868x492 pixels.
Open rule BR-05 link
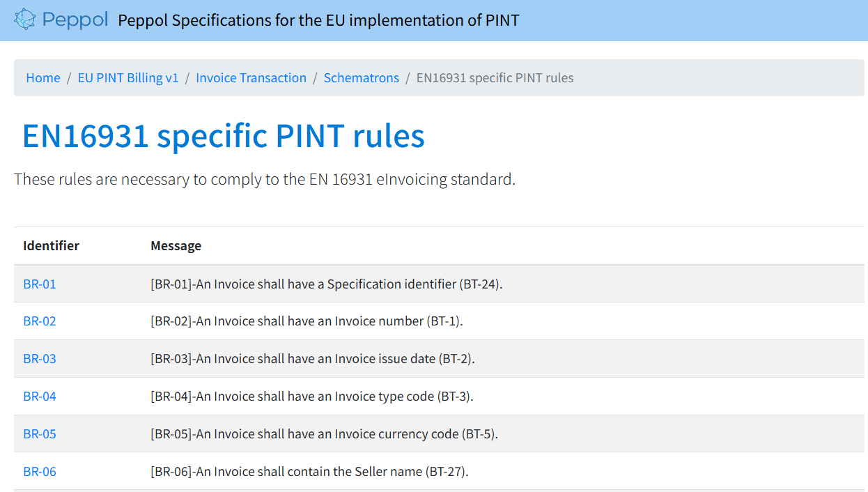click(40, 434)
